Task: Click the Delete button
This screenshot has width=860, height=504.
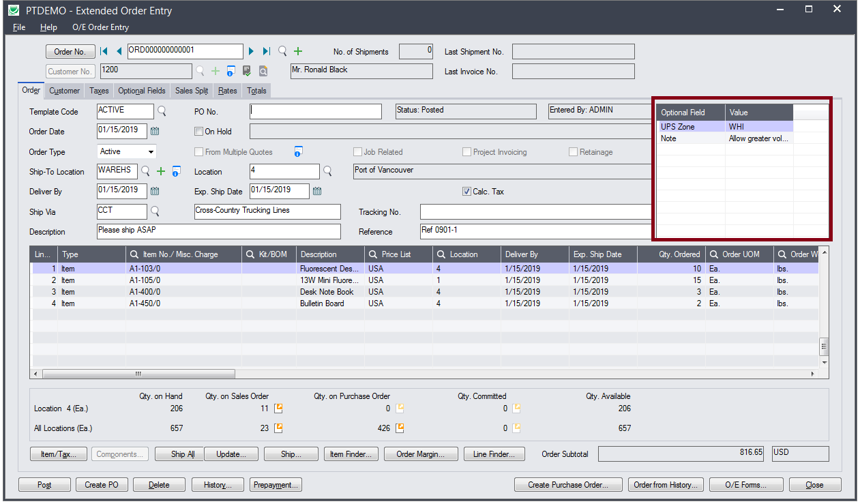Action: pyautogui.click(x=159, y=485)
